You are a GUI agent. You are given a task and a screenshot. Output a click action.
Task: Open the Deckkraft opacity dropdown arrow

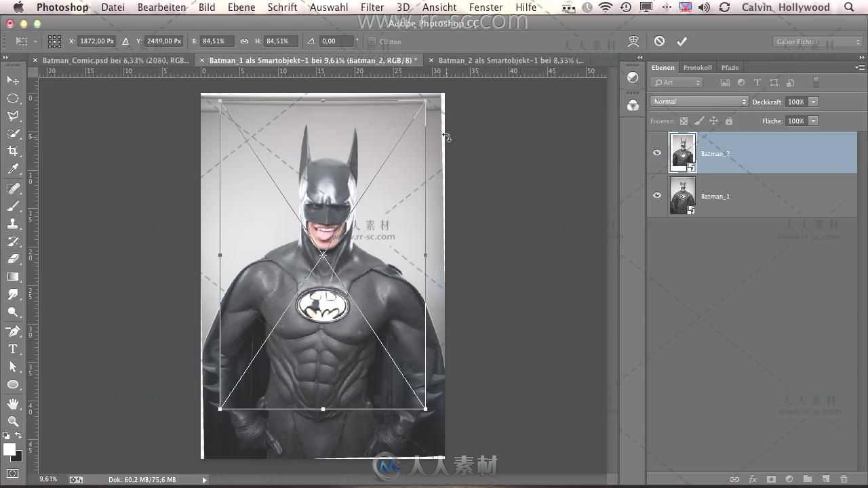813,102
